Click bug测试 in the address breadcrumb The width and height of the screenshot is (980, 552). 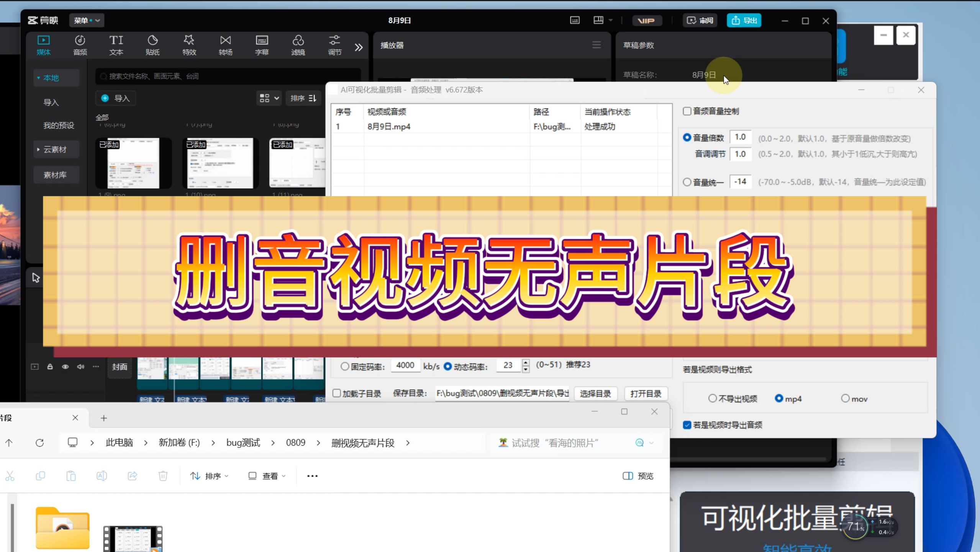tap(243, 443)
